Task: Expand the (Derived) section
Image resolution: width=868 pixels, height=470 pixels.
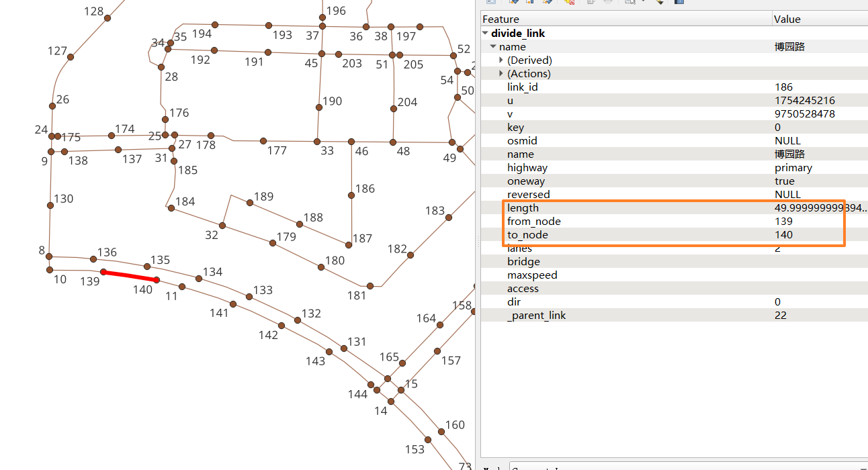Action: (501, 60)
